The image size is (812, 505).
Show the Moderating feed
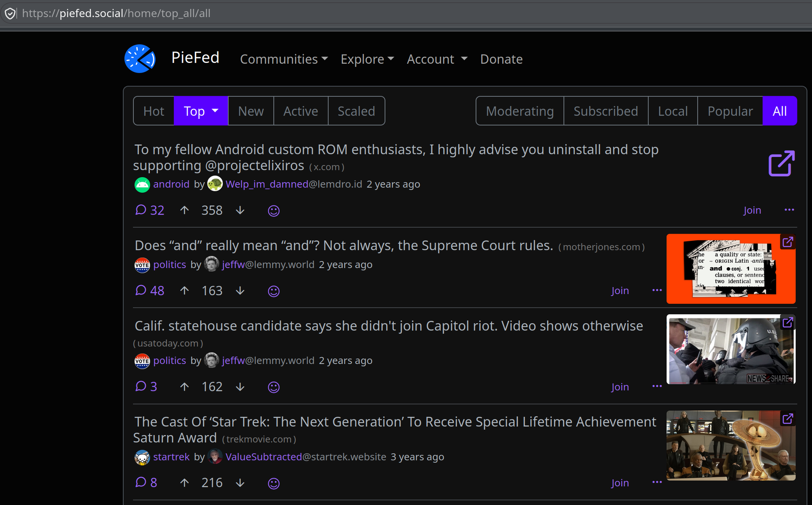click(520, 111)
